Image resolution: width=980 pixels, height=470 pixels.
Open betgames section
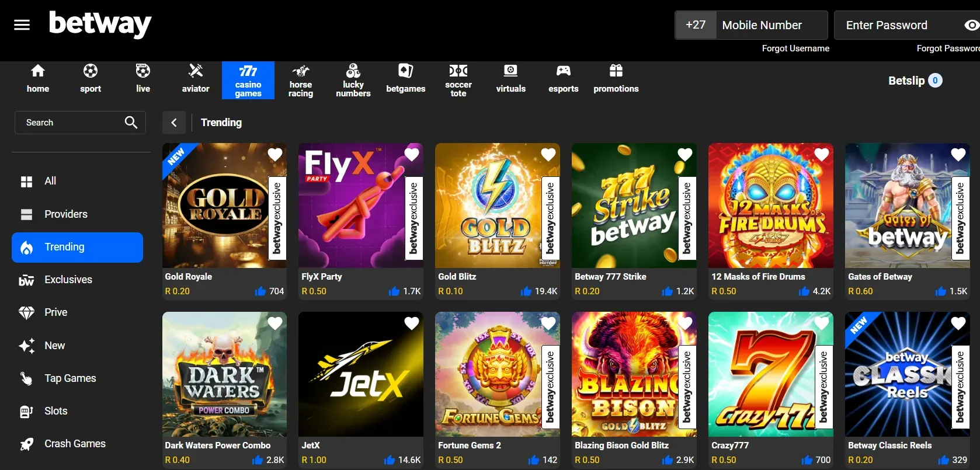click(406, 80)
